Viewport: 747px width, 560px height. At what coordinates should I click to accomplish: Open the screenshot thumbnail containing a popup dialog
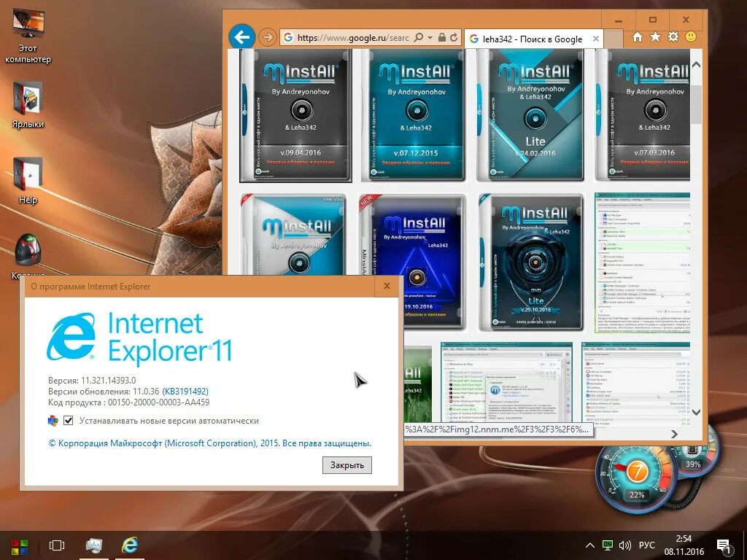(x=506, y=382)
